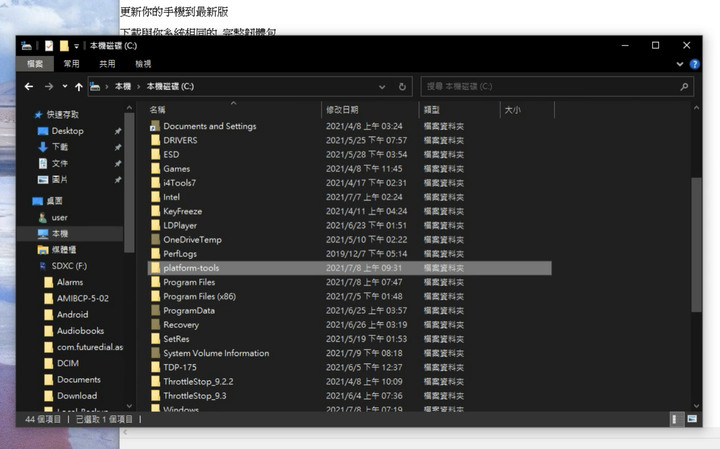Screen dimensions: 720x449
Task: Expand the ribbon chevron
Action: tap(680, 64)
